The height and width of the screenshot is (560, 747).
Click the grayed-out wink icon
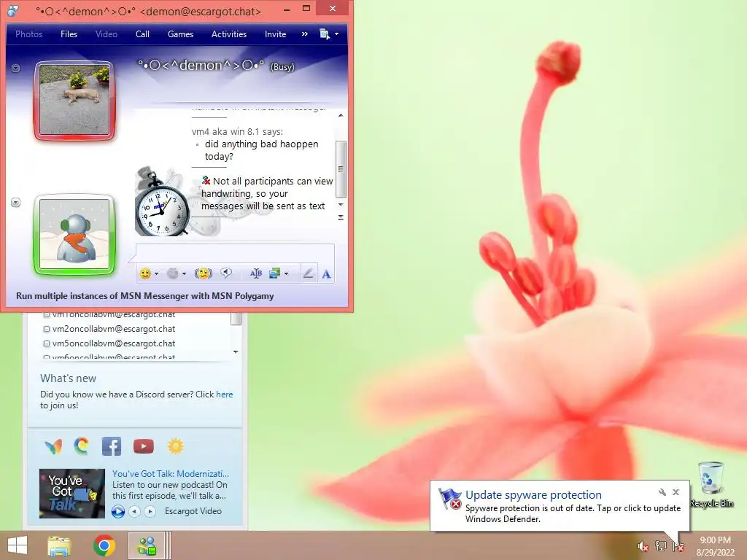173,273
